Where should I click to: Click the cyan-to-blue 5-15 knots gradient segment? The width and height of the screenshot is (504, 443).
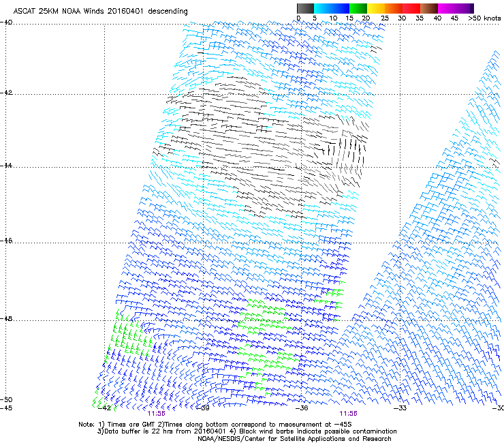click(332, 8)
